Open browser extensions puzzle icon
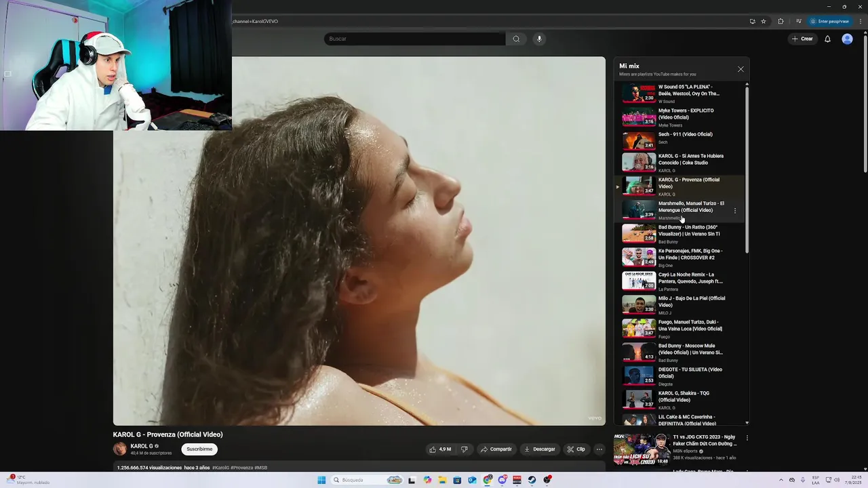Image resolution: width=868 pixels, height=488 pixels. click(781, 21)
